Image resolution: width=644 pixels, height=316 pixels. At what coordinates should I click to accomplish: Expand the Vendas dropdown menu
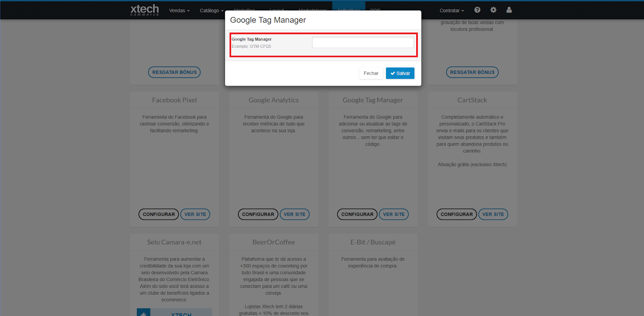pos(179,10)
